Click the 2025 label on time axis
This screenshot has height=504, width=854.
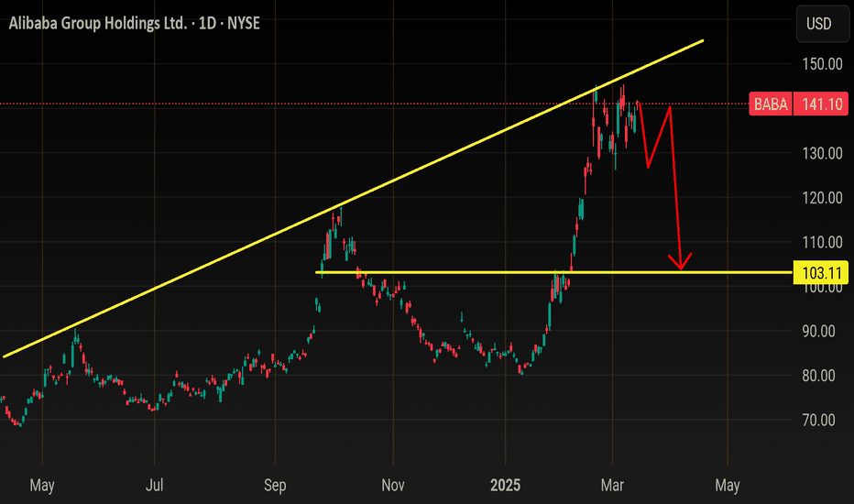(x=506, y=485)
